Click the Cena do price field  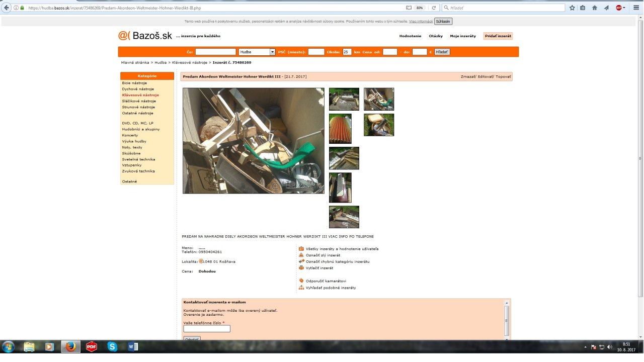pos(420,52)
